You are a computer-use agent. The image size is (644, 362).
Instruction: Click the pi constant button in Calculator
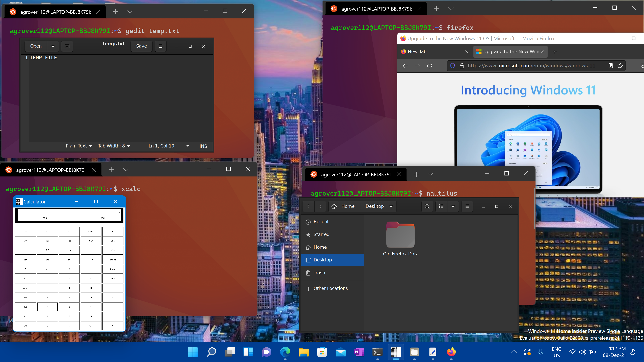point(25,269)
